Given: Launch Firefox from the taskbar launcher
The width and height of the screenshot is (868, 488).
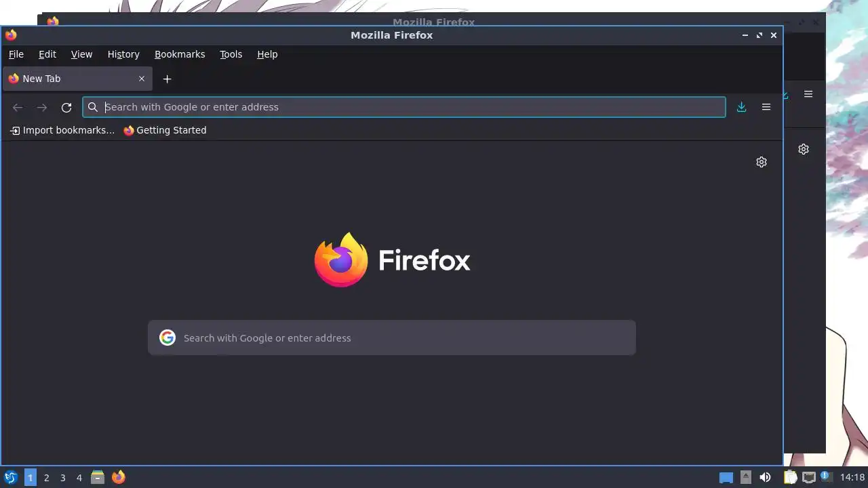Looking at the screenshot, I should pos(119,477).
